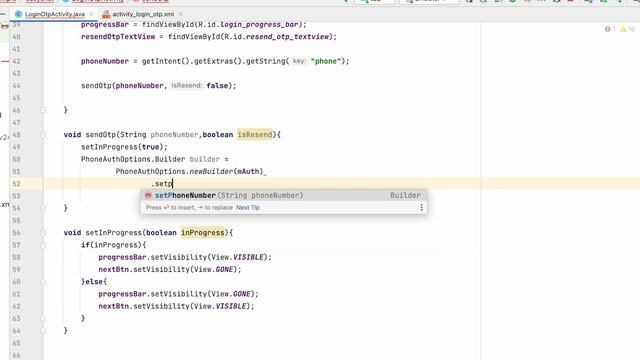640x360 pixels.
Task: Click the isResend: inlay hint on line 44
Action: (x=187, y=86)
